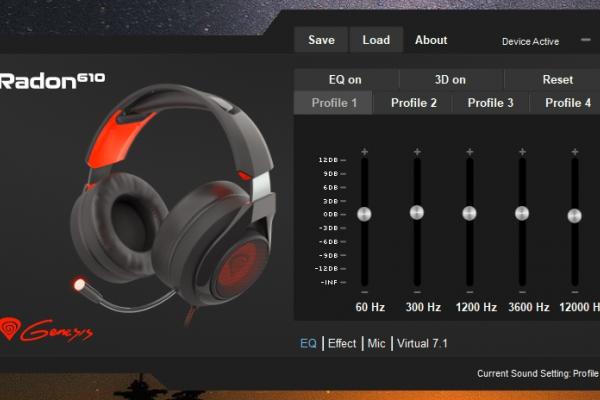
Task: Click the Save button
Action: [321, 40]
